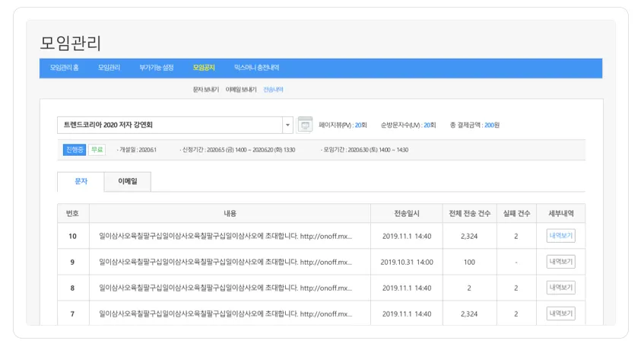This screenshot has height=347, width=644.
Task: Click the 총 결제금액 200원 value
Action: tap(474, 126)
